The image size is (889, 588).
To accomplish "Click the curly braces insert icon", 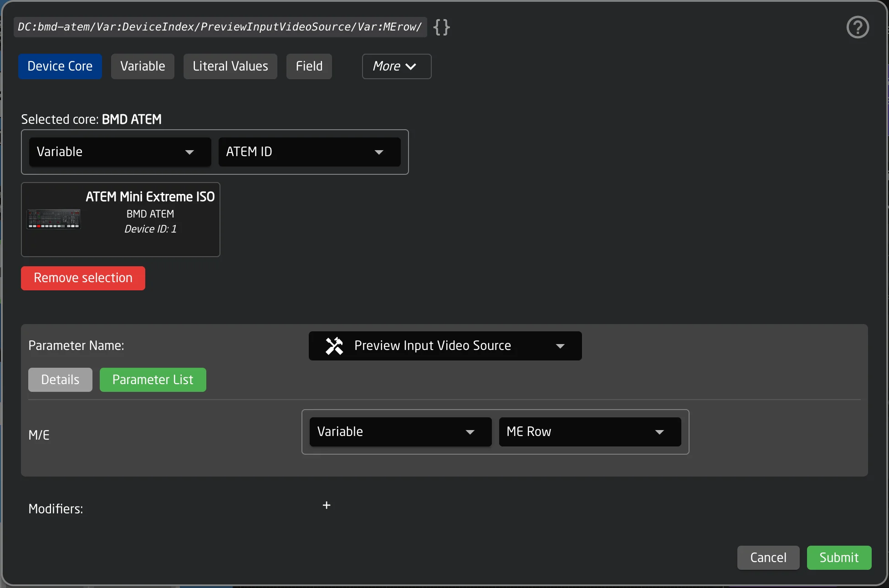I will click(x=440, y=27).
